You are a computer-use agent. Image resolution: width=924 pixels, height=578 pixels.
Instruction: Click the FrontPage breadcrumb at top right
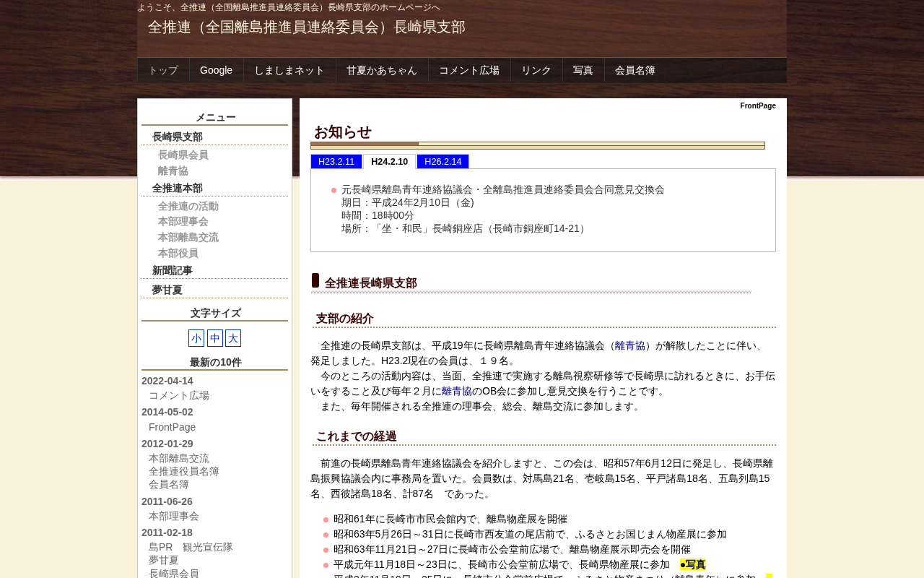click(x=758, y=105)
